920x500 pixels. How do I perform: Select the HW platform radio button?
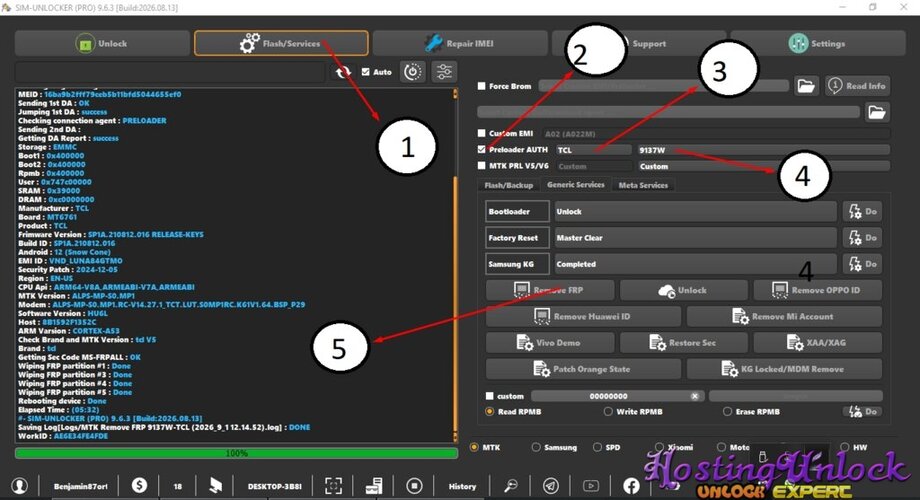pos(844,447)
